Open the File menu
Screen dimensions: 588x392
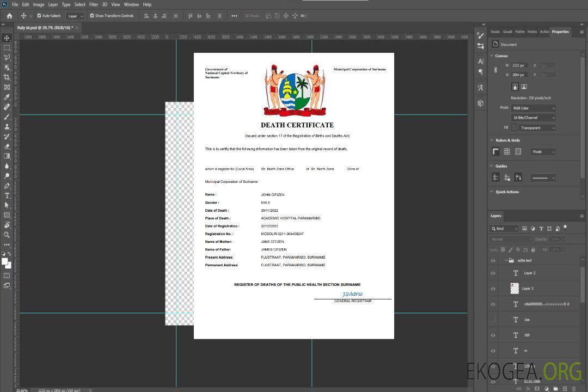pyautogui.click(x=15, y=4)
